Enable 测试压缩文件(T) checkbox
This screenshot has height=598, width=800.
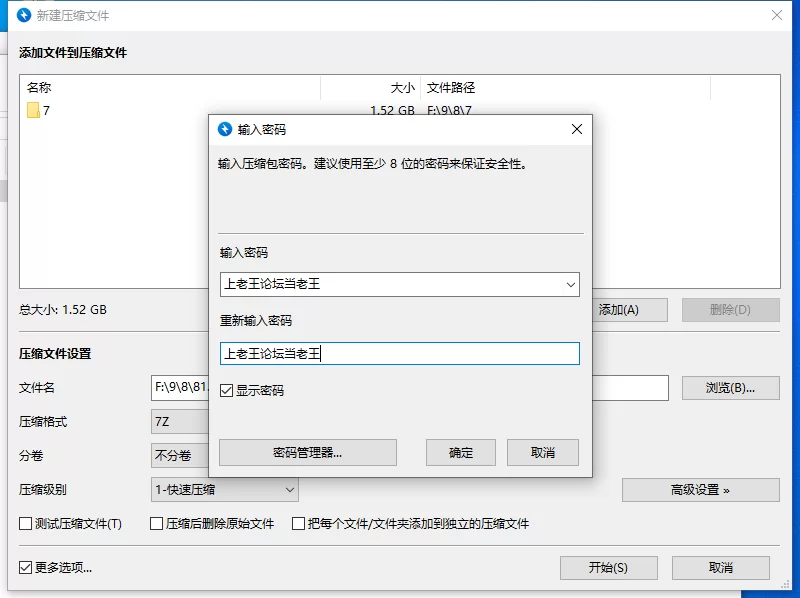point(26,524)
